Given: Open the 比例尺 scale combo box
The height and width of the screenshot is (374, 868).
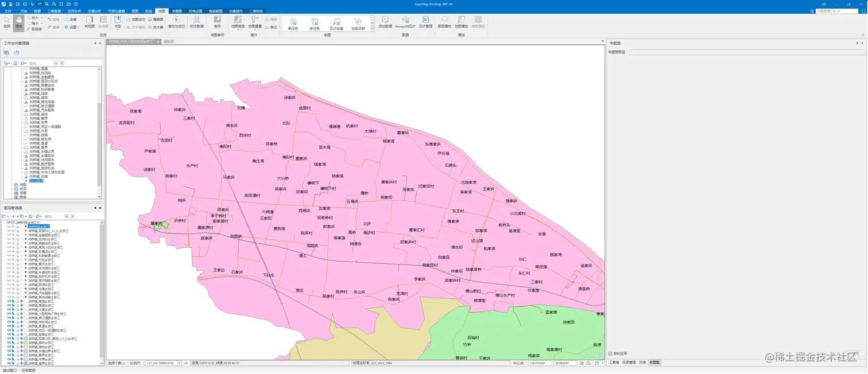Looking at the screenshot, I should click(x=163, y=363).
